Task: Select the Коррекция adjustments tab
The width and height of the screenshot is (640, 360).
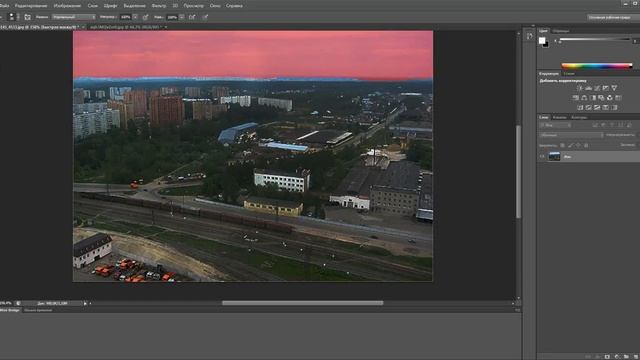Action: pyautogui.click(x=549, y=73)
